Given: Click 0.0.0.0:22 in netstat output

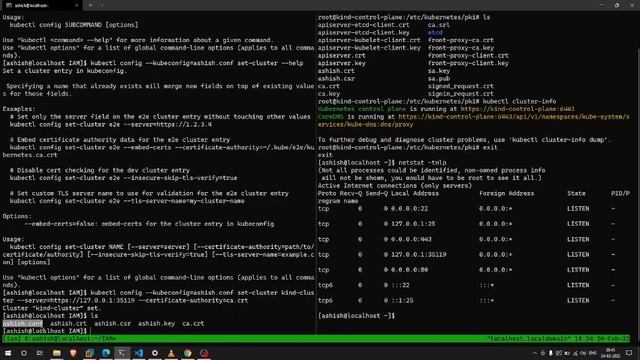Looking at the screenshot, I should [x=409, y=209].
